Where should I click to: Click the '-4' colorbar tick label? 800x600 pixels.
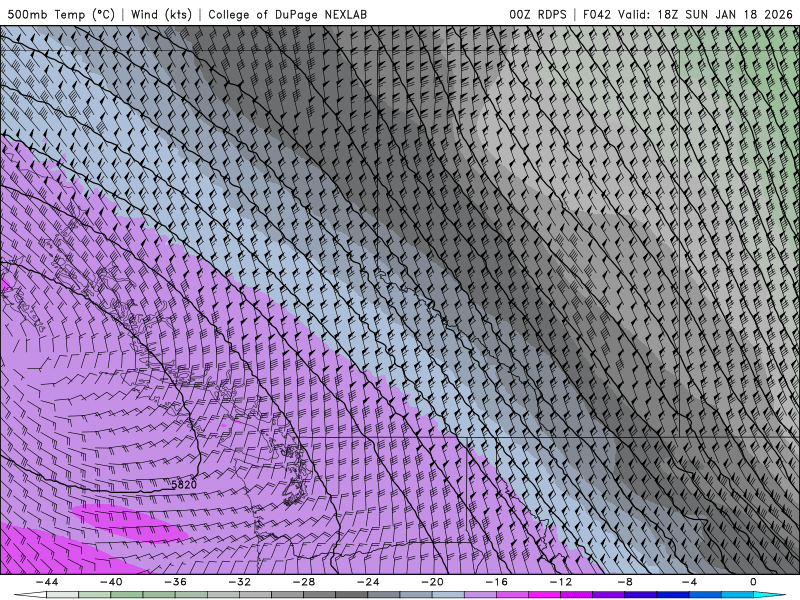coord(689,582)
